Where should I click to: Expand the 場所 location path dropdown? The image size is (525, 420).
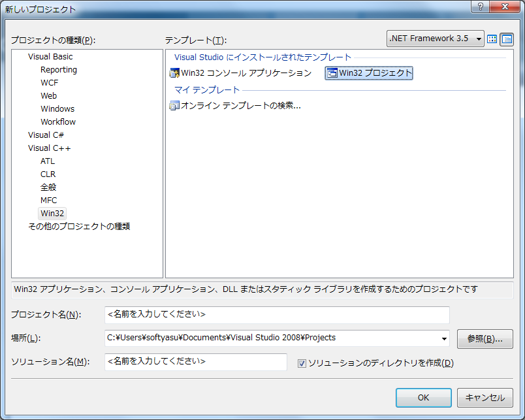[x=445, y=338]
